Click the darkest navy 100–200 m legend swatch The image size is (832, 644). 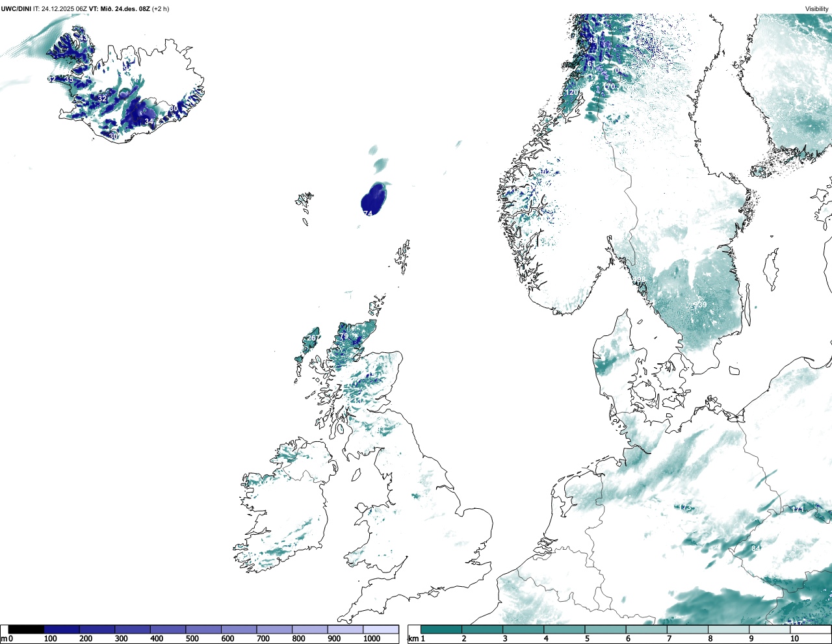click(62, 629)
